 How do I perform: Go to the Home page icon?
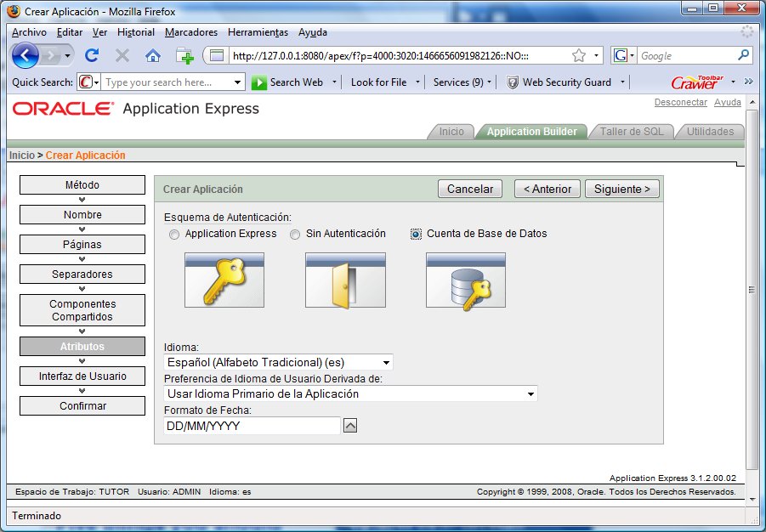click(153, 56)
